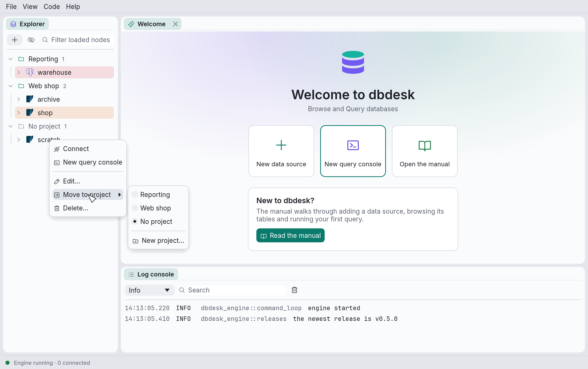The width and height of the screenshot is (588, 369).
Task: Open the View menu
Action: tap(30, 6)
